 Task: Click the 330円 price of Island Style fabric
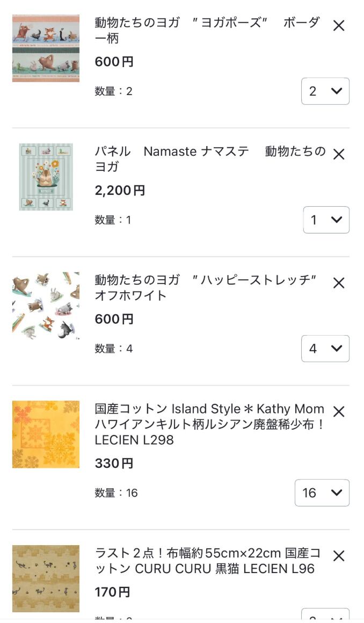(x=114, y=463)
